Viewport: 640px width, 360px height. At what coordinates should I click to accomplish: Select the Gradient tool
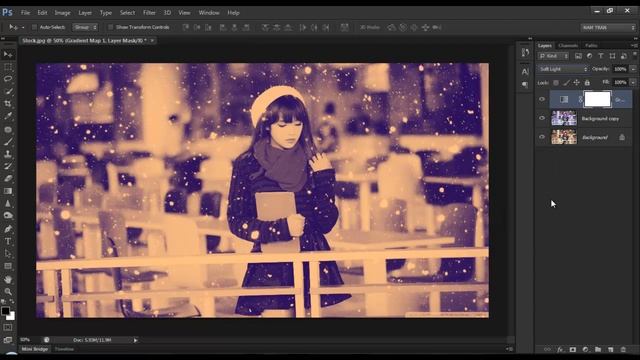(x=8, y=191)
